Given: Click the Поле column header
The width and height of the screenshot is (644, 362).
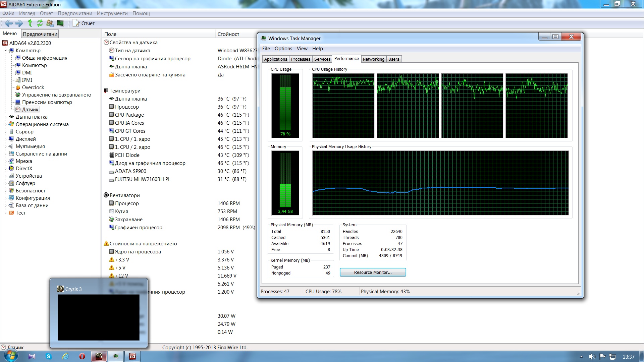Looking at the screenshot, I should click(x=159, y=34).
